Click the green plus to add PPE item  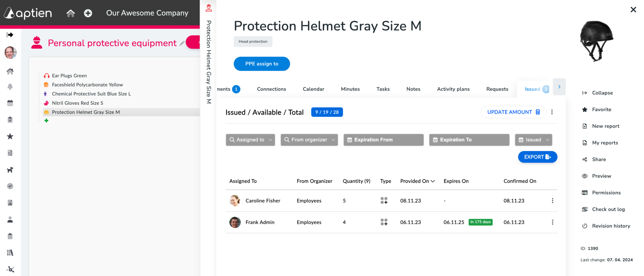click(46, 120)
